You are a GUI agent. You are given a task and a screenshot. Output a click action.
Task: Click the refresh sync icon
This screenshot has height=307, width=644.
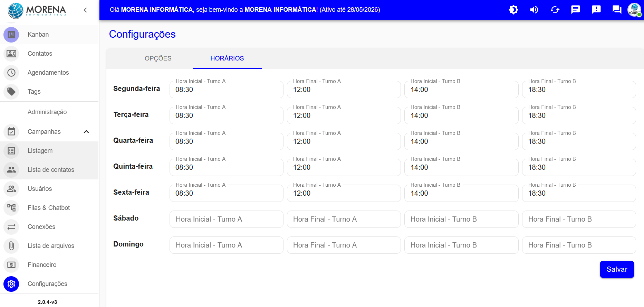click(x=555, y=10)
